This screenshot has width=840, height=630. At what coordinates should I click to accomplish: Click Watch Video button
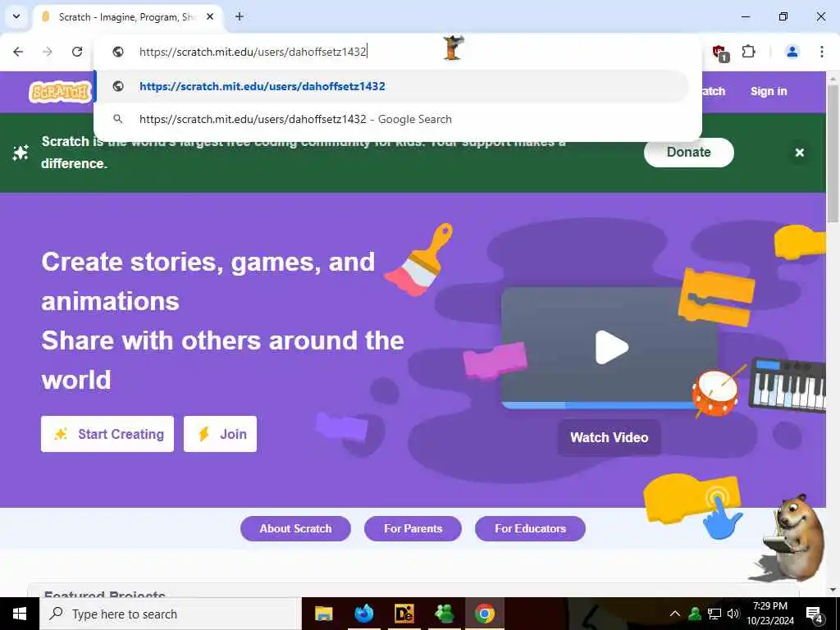pos(609,437)
